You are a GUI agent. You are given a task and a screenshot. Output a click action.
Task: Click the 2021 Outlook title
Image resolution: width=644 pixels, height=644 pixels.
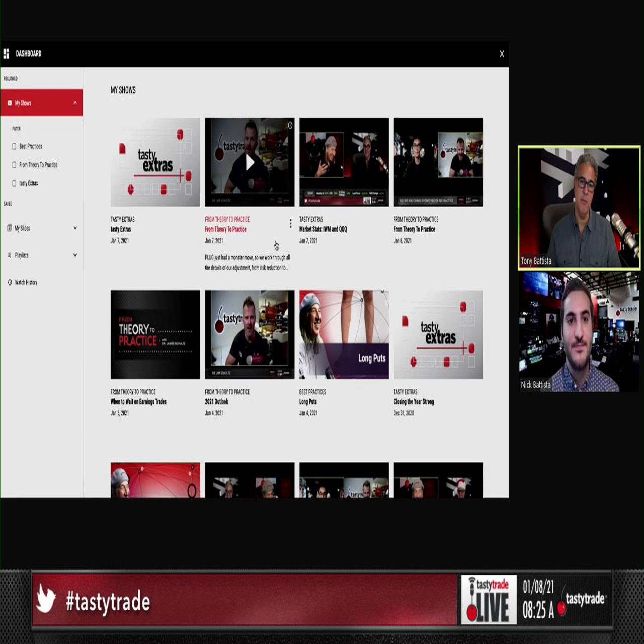(217, 402)
